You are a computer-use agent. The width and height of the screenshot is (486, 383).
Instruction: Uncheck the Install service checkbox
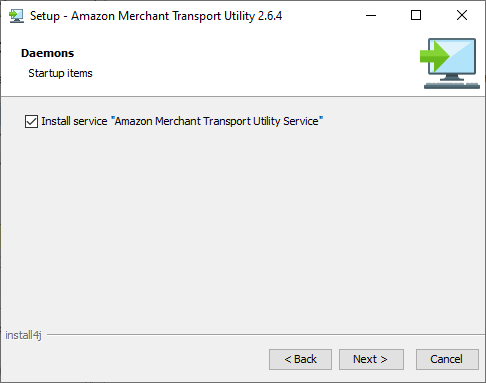(x=31, y=121)
